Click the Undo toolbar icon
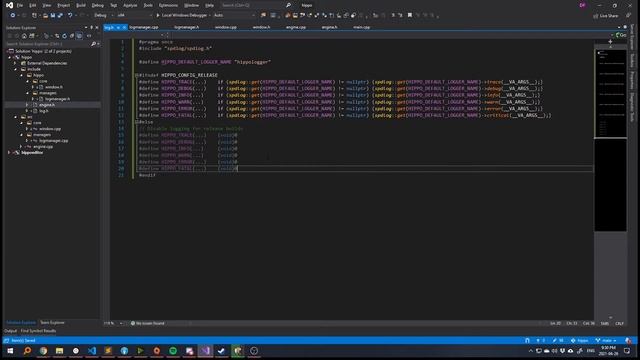The width and height of the screenshot is (640, 360). tap(70, 16)
